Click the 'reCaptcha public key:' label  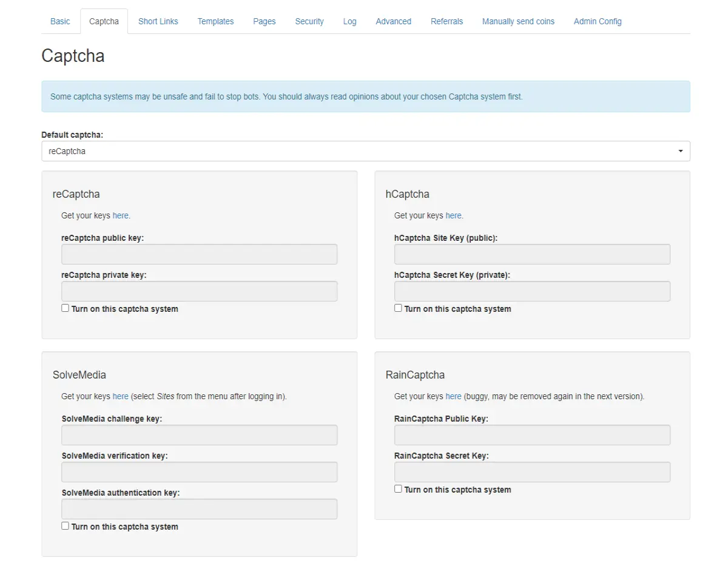(x=103, y=238)
